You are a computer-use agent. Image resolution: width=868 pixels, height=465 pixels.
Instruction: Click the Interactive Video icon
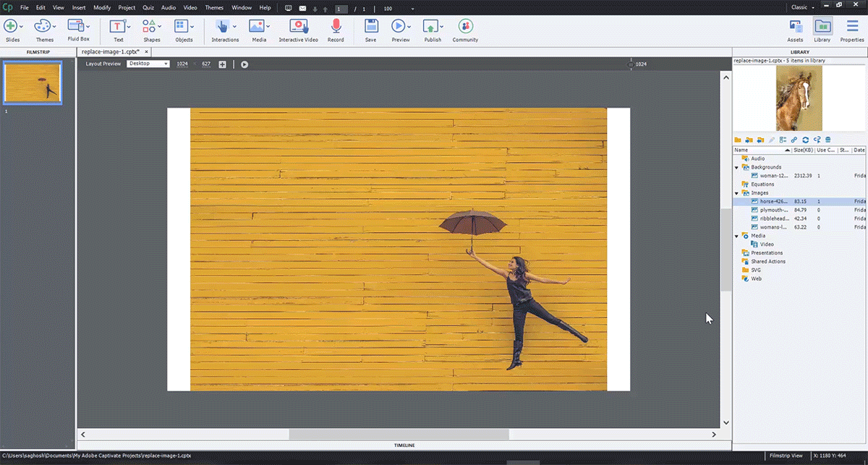(299, 27)
